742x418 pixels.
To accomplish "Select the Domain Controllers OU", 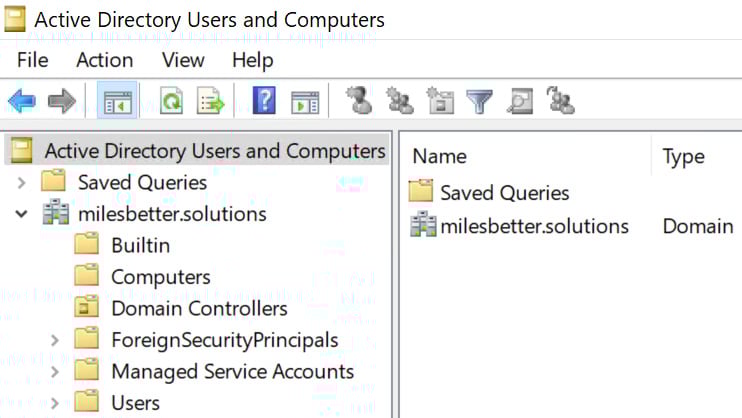I will [x=199, y=309].
